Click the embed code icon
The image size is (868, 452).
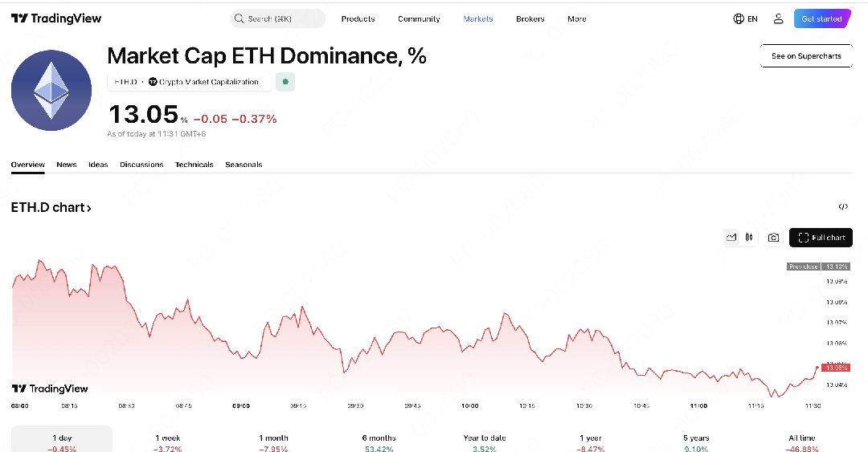tap(843, 207)
